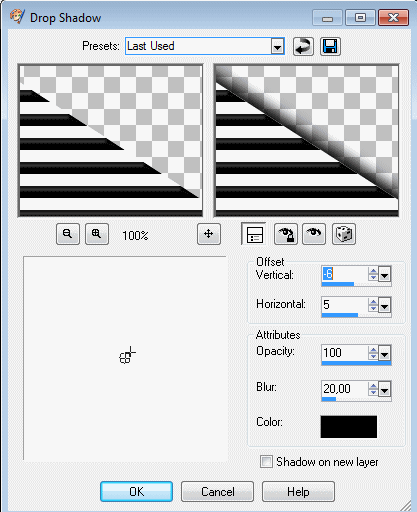Reset preset to default arrow icon
The image size is (417, 512).
tap(303, 46)
